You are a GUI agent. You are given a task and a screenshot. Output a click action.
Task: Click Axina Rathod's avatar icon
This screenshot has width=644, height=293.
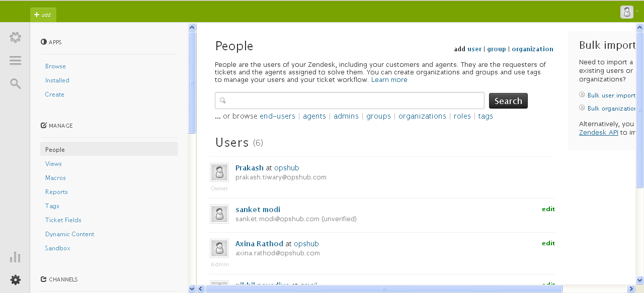click(x=219, y=248)
